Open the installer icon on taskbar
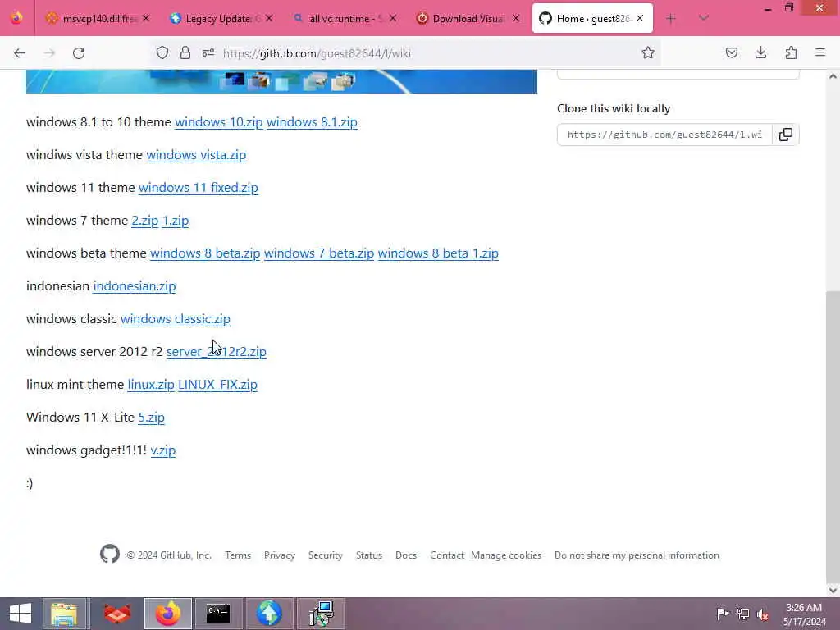Viewport: 840px width, 630px height. pos(321,614)
